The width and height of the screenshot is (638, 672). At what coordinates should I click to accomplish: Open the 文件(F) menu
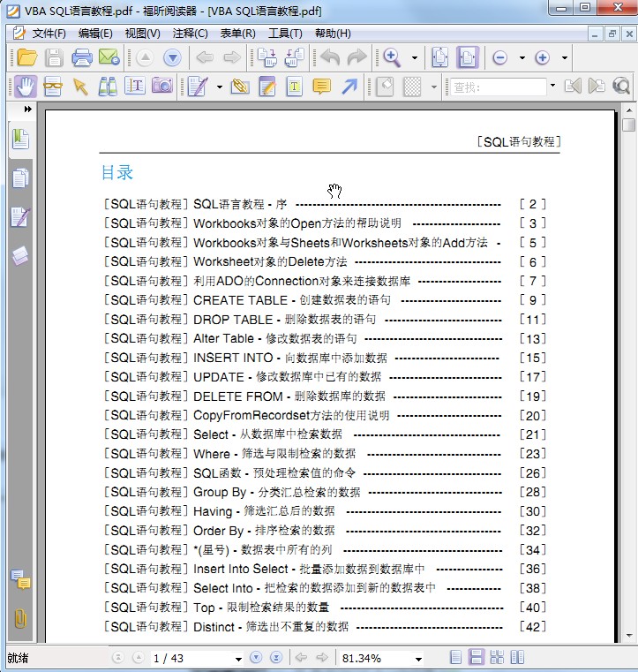coord(49,33)
